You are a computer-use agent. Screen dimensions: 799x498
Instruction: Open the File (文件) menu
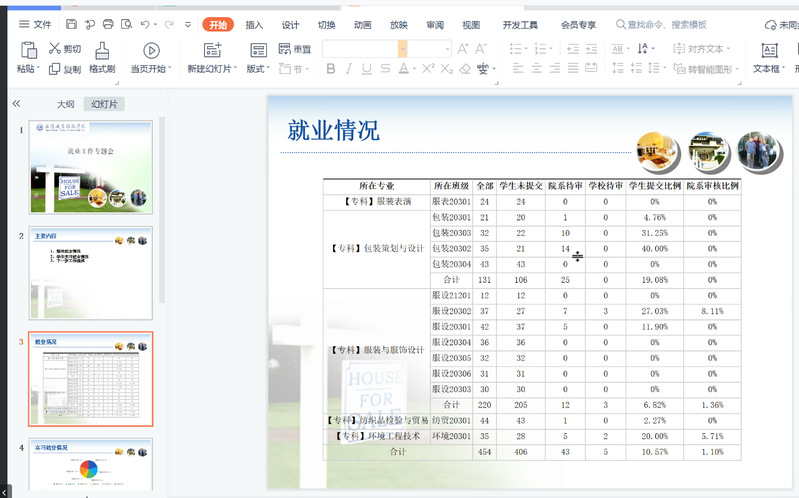36,24
